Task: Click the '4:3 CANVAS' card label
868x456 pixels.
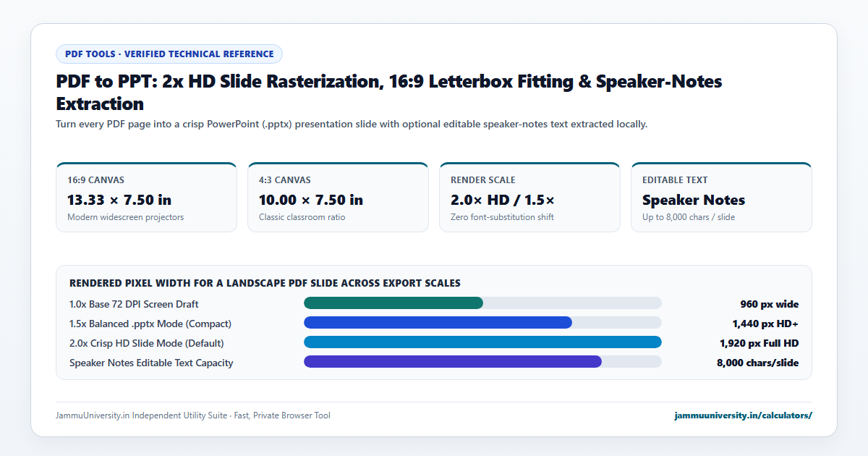Action: pyautogui.click(x=285, y=180)
